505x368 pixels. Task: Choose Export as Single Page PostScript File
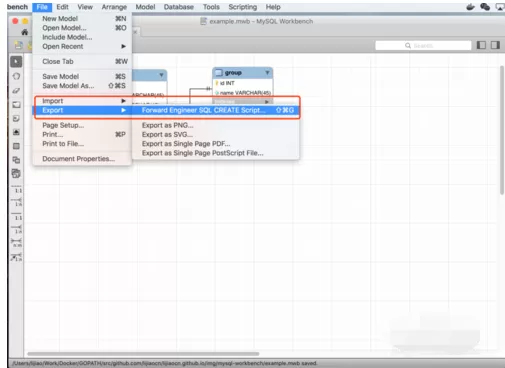point(216,153)
